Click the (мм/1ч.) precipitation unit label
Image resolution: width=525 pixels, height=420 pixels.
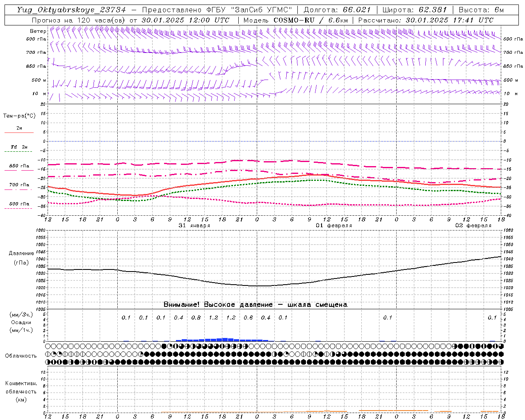tap(21, 331)
